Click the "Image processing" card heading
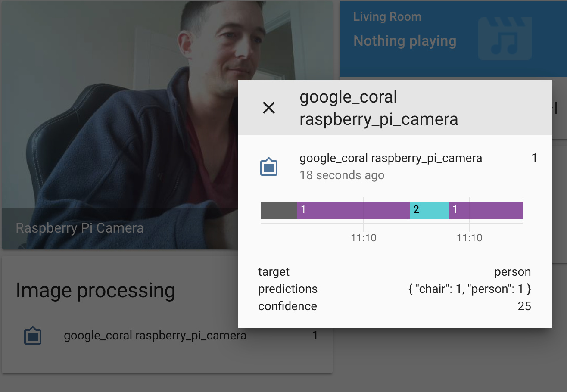 96,290
